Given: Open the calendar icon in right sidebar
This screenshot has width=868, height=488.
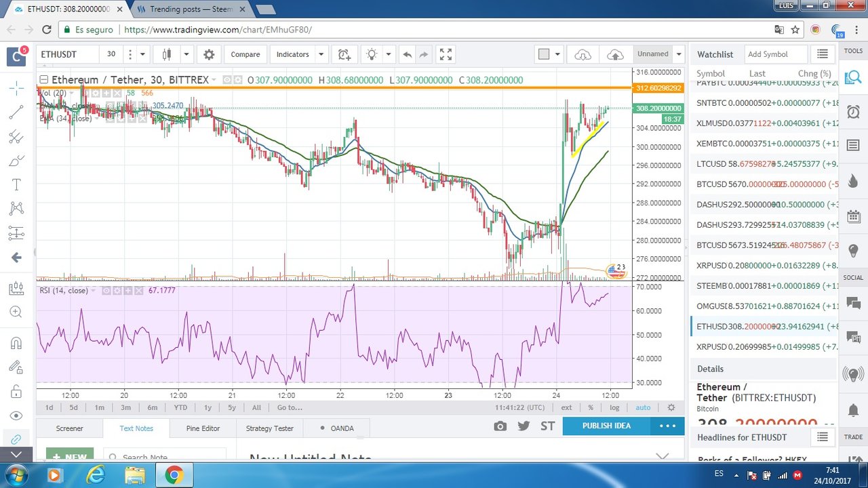Looking at the screenshot, I should tap(853, 217).
